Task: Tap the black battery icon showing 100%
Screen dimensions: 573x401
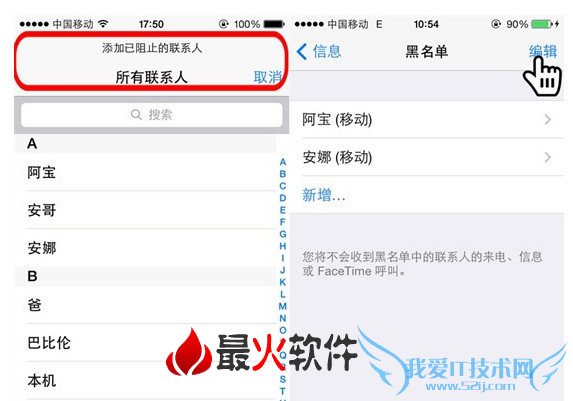Action: tap(274, 24)
